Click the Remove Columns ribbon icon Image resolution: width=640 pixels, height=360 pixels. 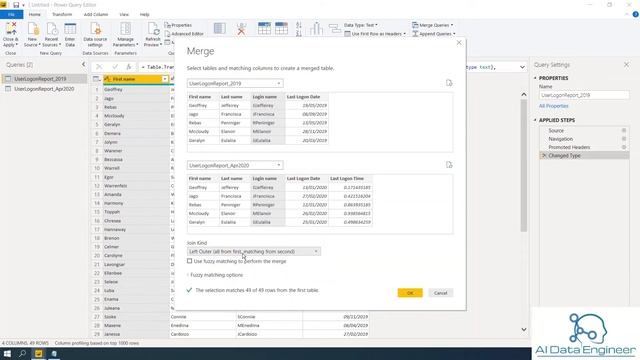pyautogui.click(x=241, y=28)
